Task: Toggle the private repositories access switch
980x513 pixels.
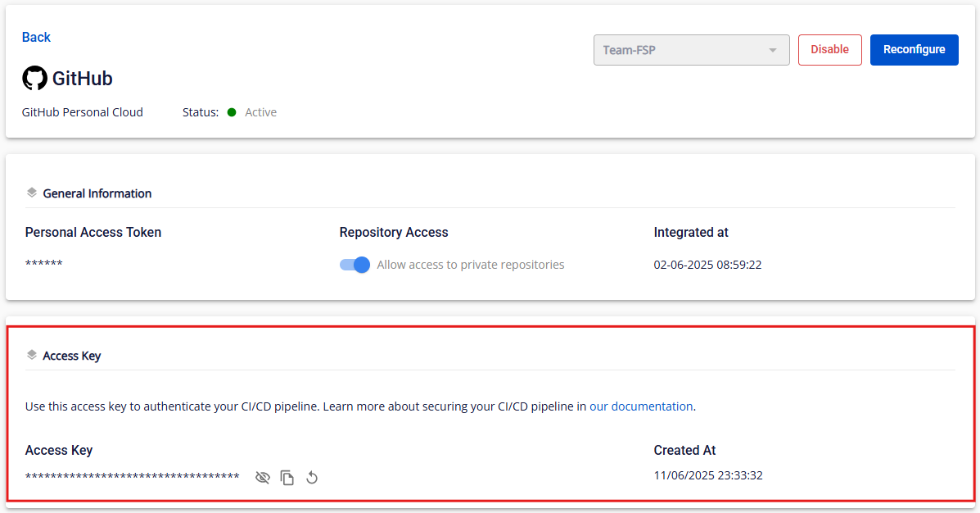Action: point(355,265)
